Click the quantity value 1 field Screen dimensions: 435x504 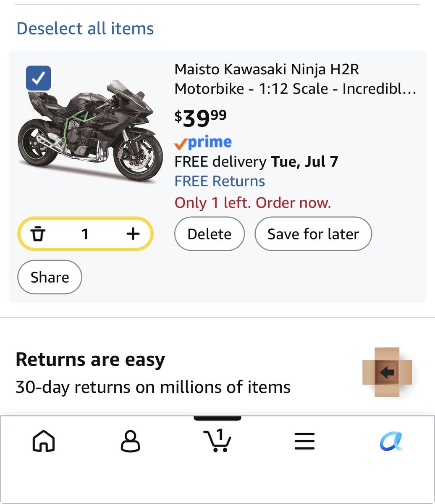[85, 234]
